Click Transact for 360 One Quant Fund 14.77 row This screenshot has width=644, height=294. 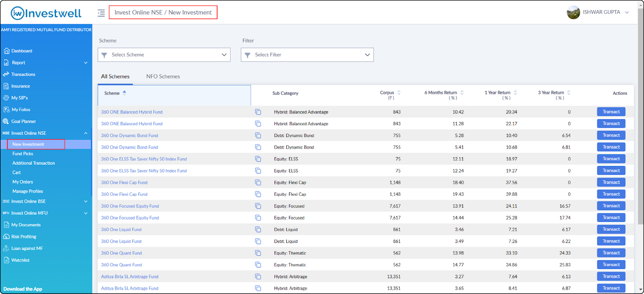tap(611, 265)
